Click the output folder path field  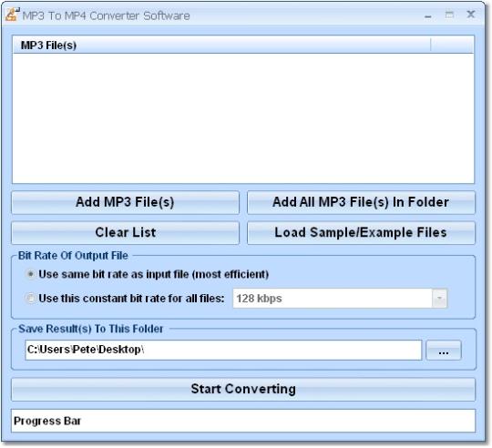(223, 350)
